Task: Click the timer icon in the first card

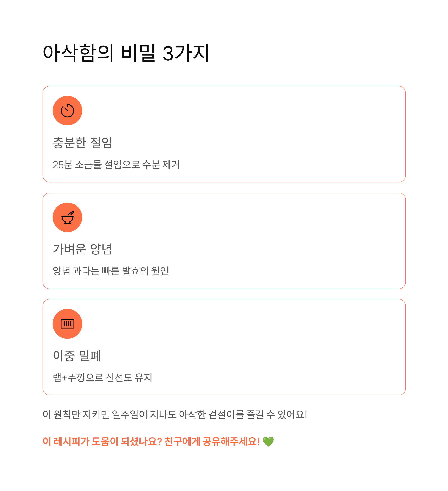Action: [x=67, y=111]
